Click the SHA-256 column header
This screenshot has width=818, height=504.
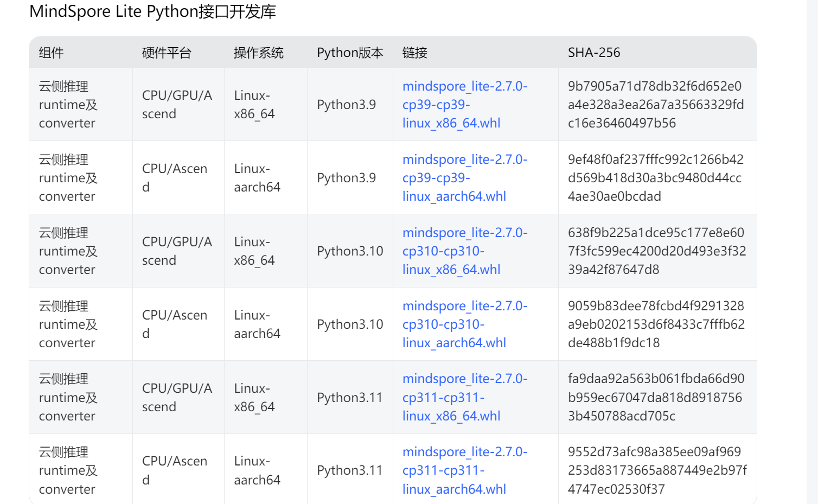coord(594,53)
